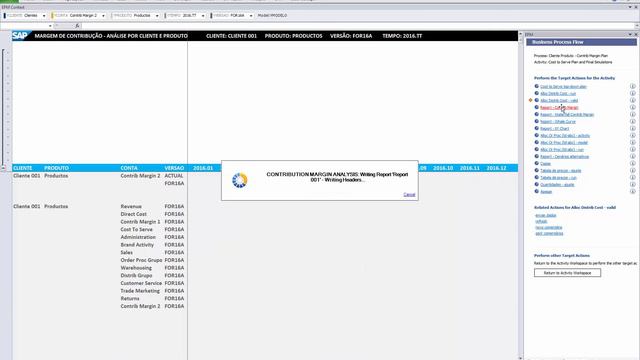Open the Report - Contrib Margin link
The width and height of the screenshot is (640, 360).
click(x=559, y=107)
